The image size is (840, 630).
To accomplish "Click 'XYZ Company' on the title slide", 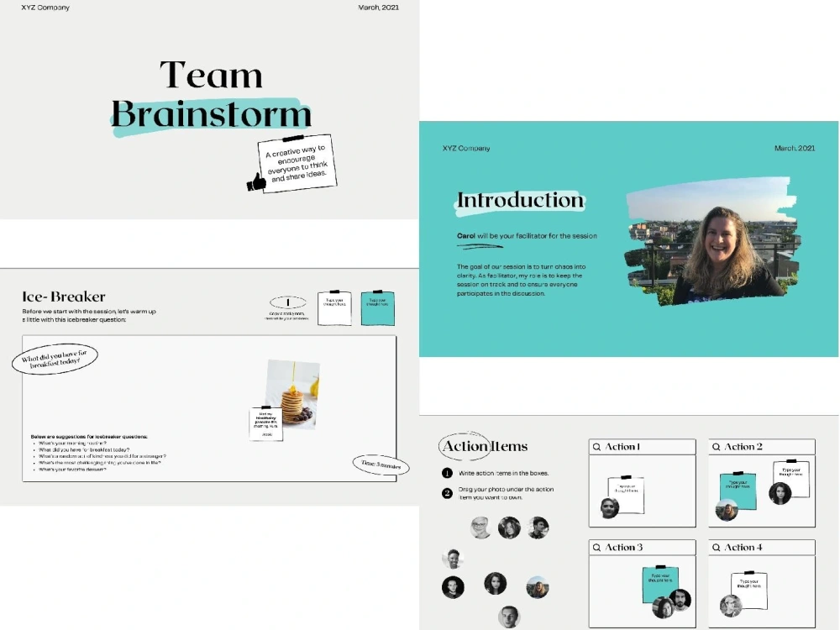I will (45, 8).
